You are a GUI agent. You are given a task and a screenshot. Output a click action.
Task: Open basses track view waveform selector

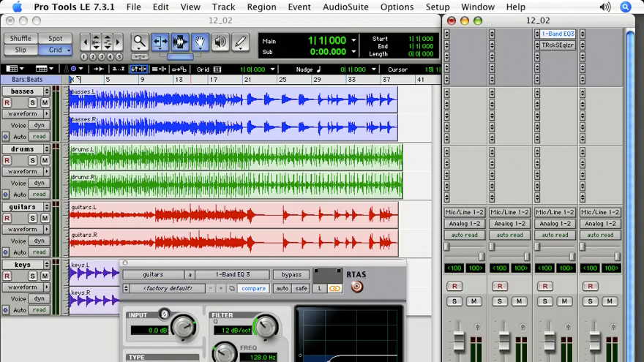tap(26, 113)
